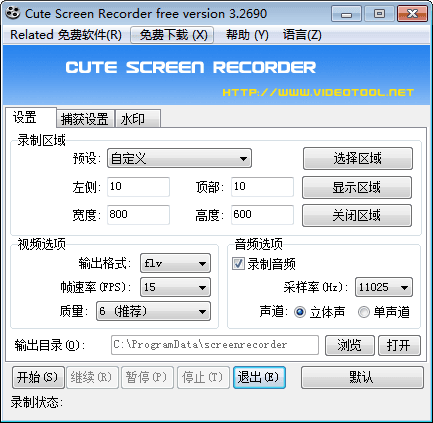The image size is (433, 423).
Task: Expand the 预设 preset dropdown
Action: [x=179, y=158]
